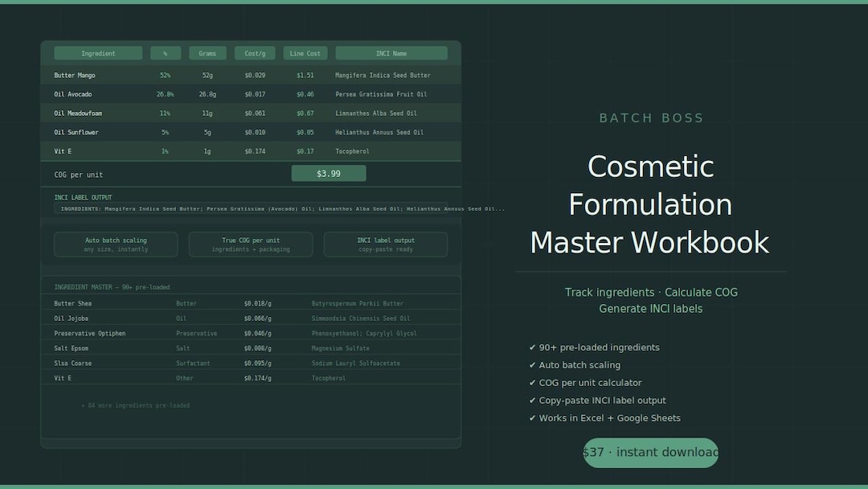Click the BATCH BOSS brand name

click(651, 118)
